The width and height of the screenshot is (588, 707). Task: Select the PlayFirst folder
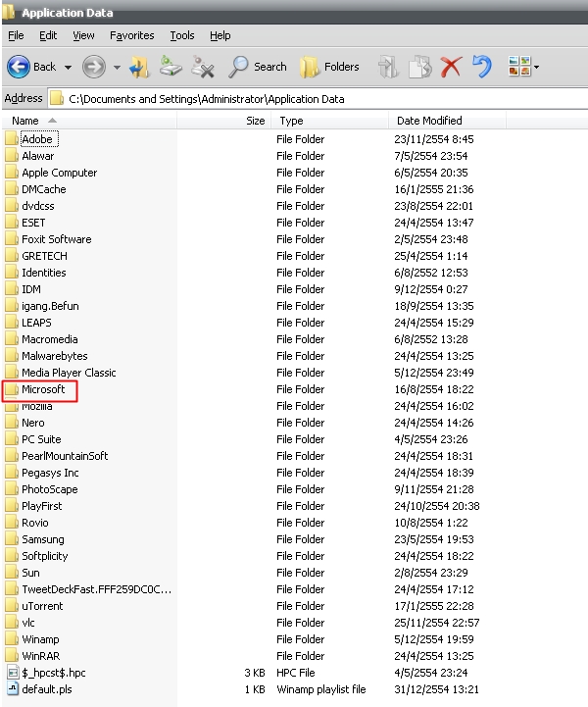click(x=33, y=506)
